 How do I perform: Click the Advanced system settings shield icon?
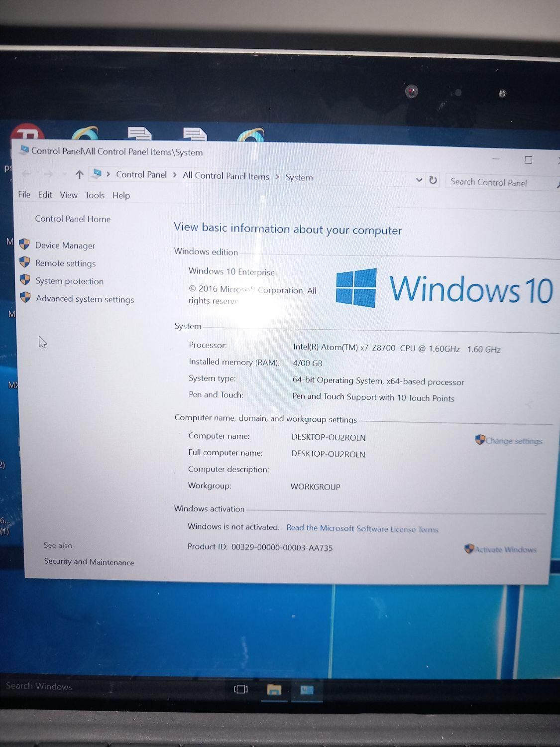pyautogui.click(x=25, y=298)
